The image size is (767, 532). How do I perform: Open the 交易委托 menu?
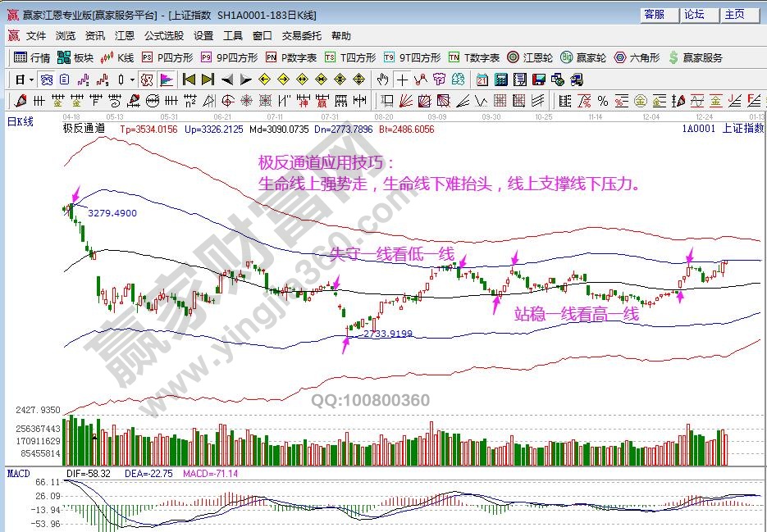(302, 36)
